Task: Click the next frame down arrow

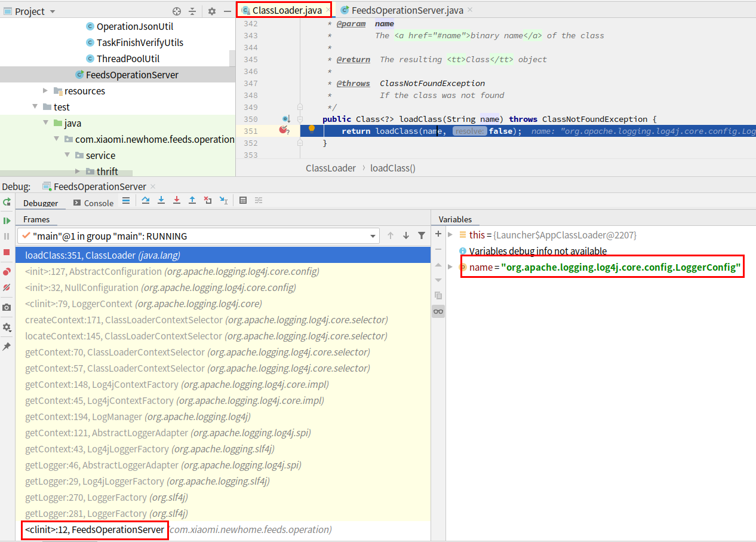Action: (406, 235)
